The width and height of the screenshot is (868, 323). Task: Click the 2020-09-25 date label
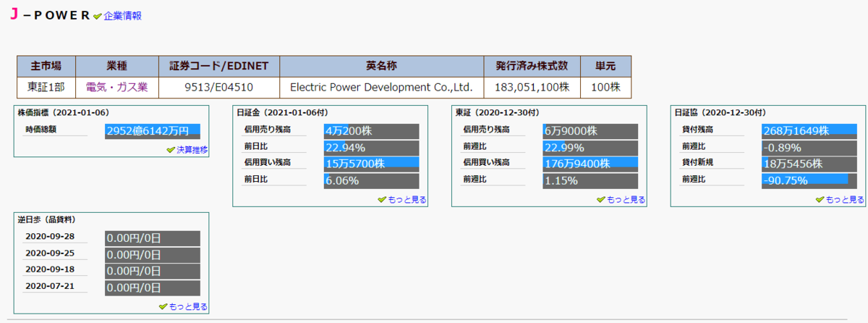click(x=50, y=253)
